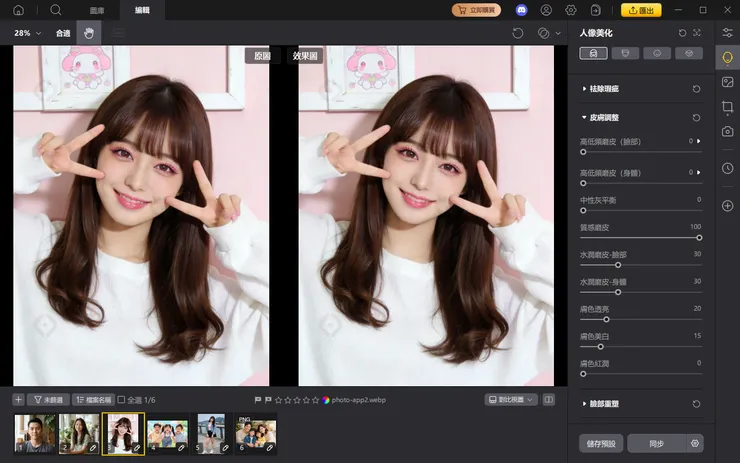Check the 全選 checkbox
This screenshot has height=463, width=740.
(x=121, y=400)
